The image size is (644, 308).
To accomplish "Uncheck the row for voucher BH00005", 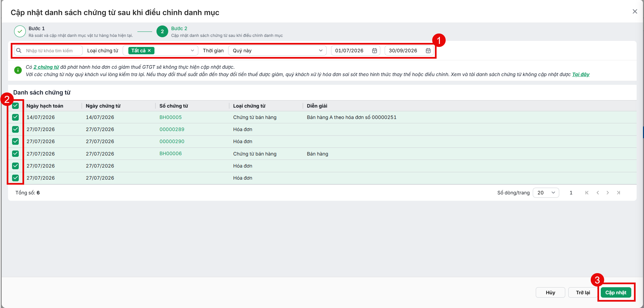I will coord(15,117).
